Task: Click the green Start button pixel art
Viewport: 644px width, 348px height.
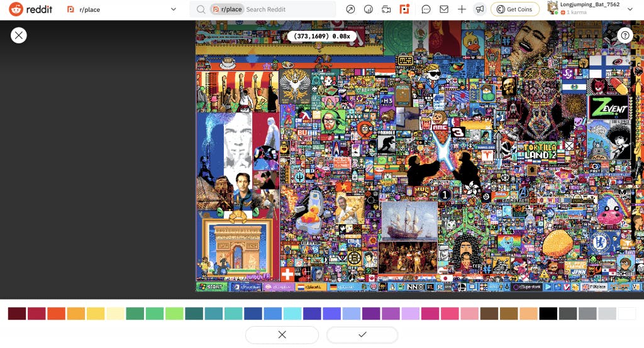Action: 212,287
